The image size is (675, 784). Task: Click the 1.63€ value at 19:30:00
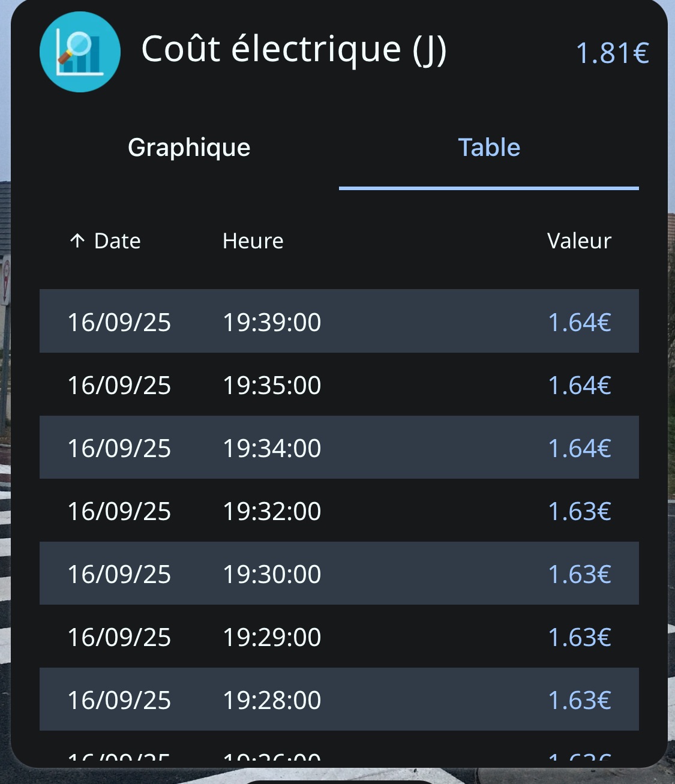tap(579, 575)
